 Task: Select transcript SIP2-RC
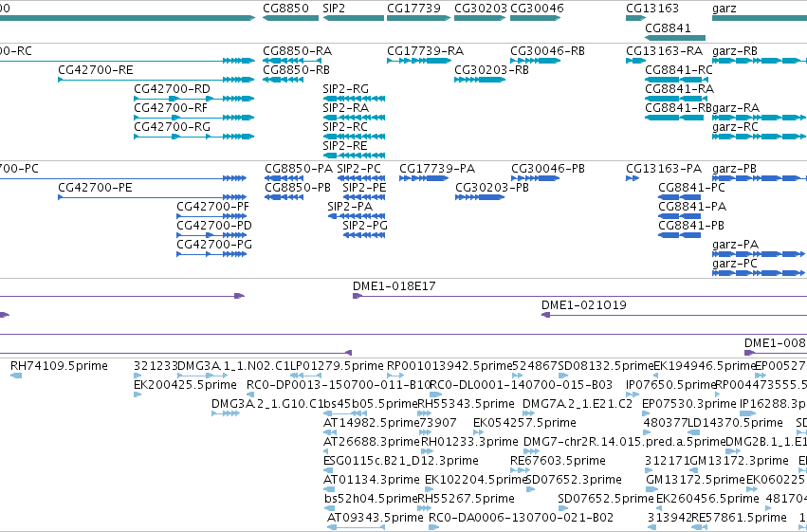click(x=354, y=137)
